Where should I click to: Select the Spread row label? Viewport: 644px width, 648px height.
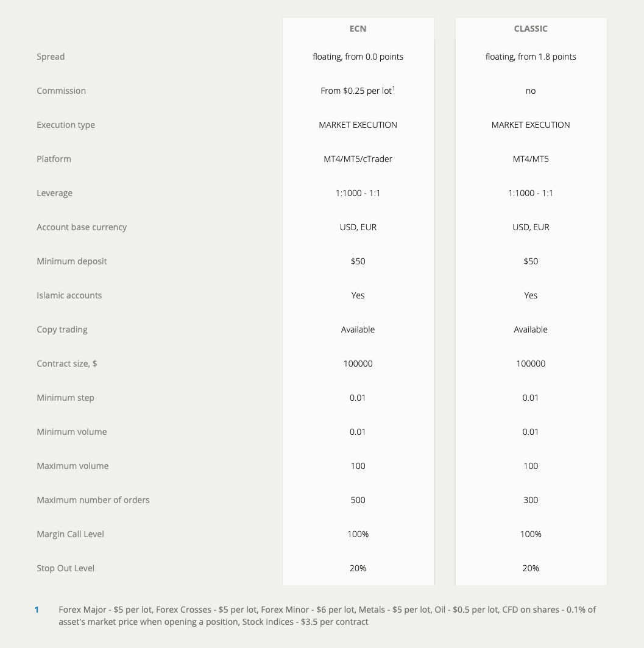pos(51,57)
